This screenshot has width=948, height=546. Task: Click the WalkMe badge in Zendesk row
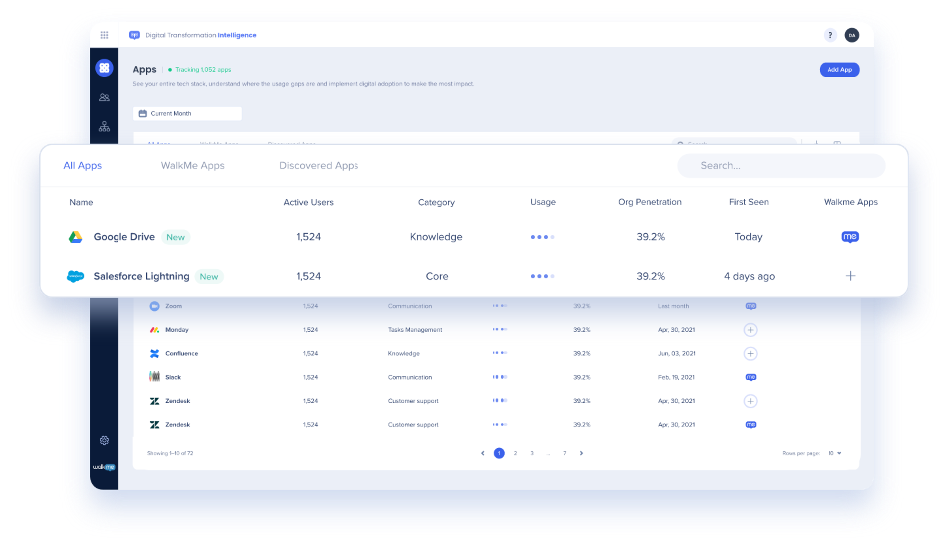click(x=750, y=424)
